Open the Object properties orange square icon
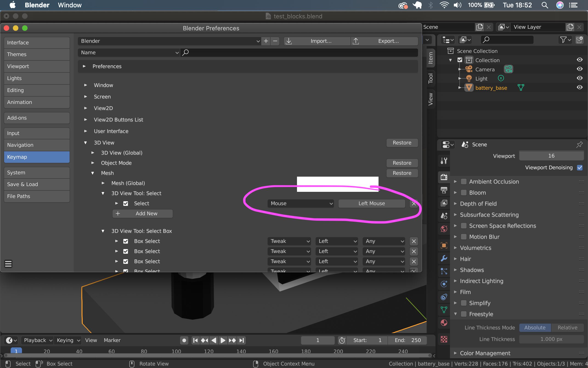The height and width of the screenshot is (368, 588). [x=444, y=245]
